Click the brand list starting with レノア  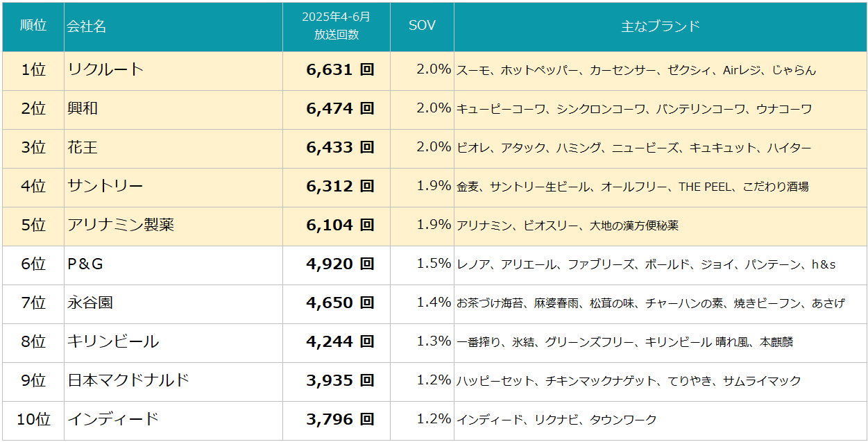(x=647, y=264)
